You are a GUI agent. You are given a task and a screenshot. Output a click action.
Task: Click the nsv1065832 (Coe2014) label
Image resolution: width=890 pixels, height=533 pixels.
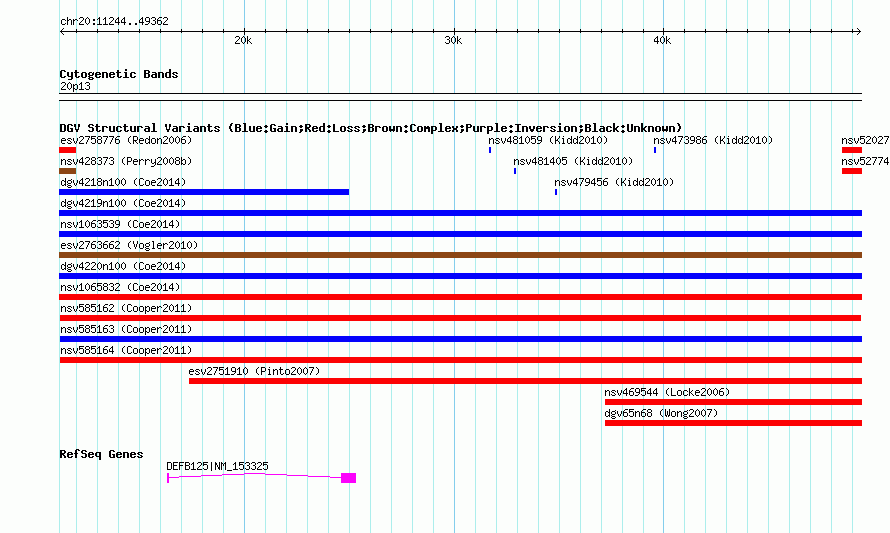120,287
